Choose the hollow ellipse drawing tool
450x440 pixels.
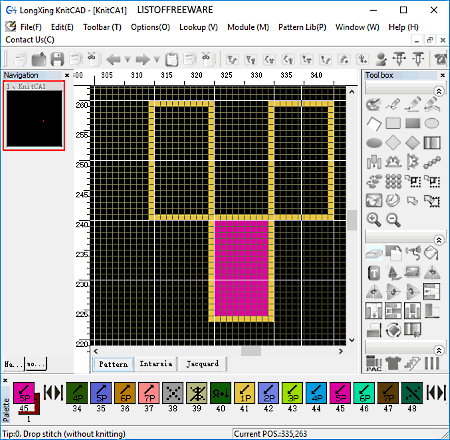(432, 123)
